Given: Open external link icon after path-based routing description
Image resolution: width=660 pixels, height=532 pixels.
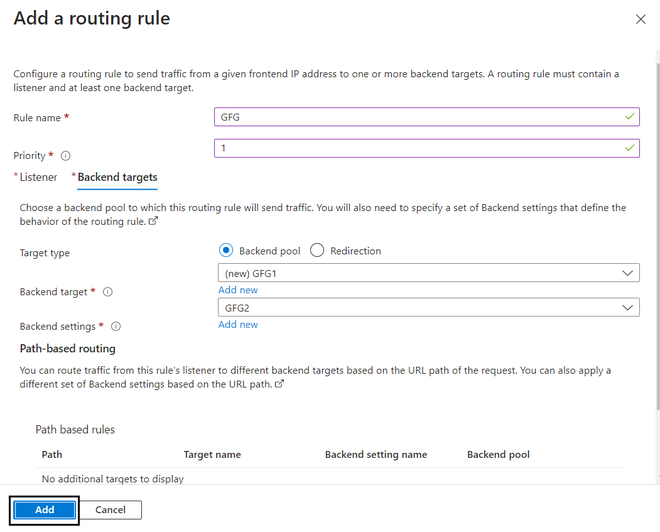Looking at the screenshot, I should 279,383.
